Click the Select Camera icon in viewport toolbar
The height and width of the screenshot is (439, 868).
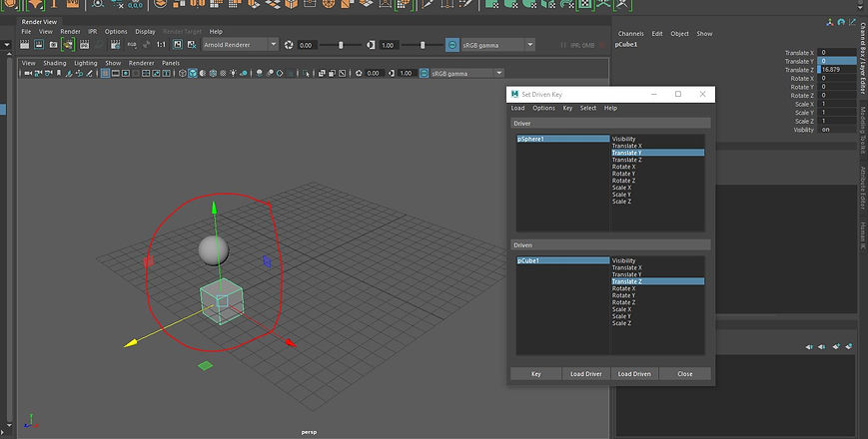[28, 73]
